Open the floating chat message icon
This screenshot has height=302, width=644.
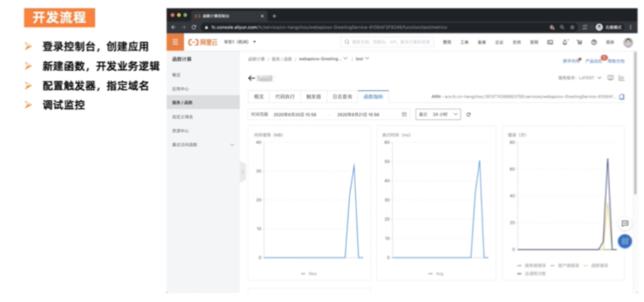(625, 224)
